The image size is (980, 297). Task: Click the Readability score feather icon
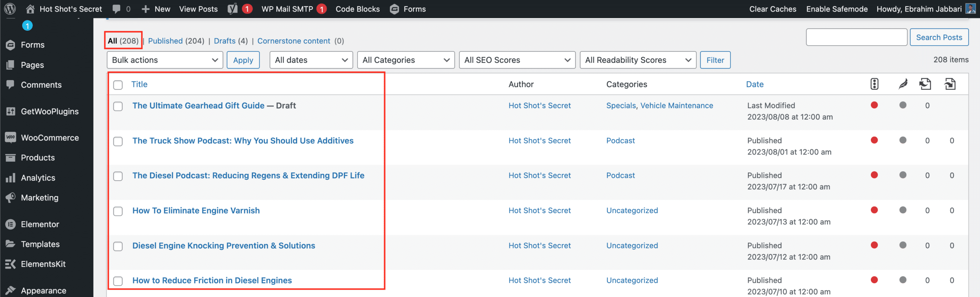903,84
